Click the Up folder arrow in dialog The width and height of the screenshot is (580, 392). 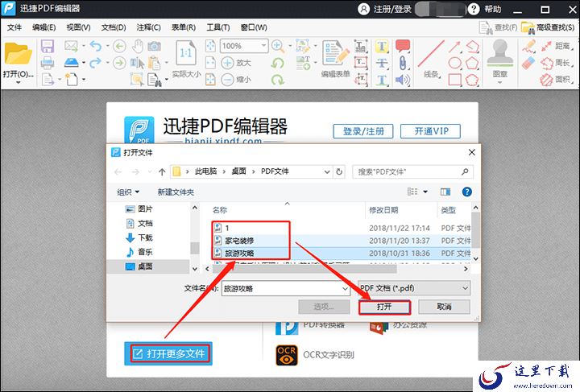pos(162,171)
